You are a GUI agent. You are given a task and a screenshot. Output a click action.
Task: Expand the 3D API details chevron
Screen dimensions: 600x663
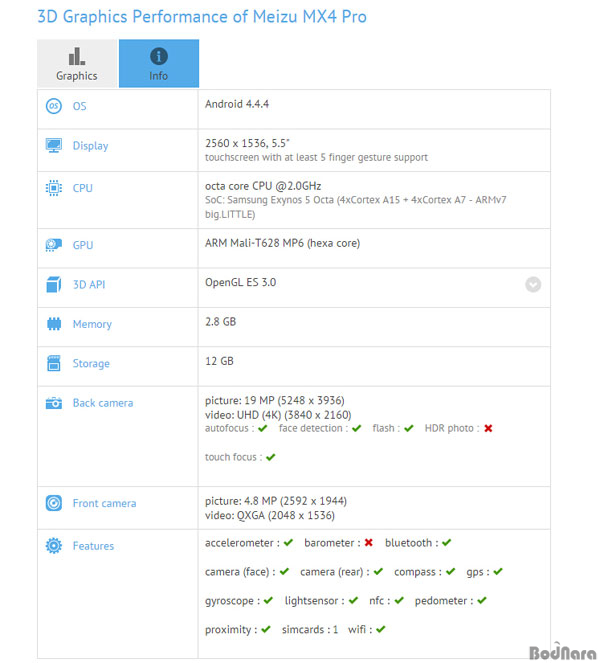click(x=533, y=285)
